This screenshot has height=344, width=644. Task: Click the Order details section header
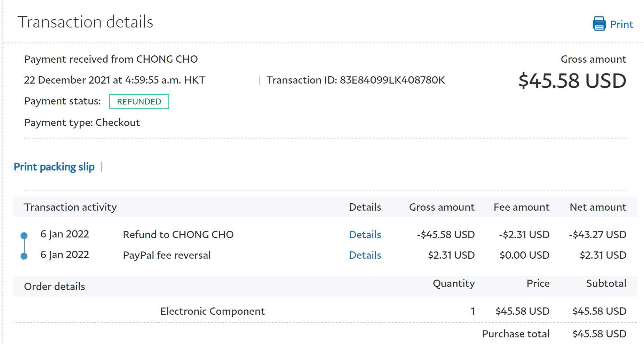[x=54, y=287]
